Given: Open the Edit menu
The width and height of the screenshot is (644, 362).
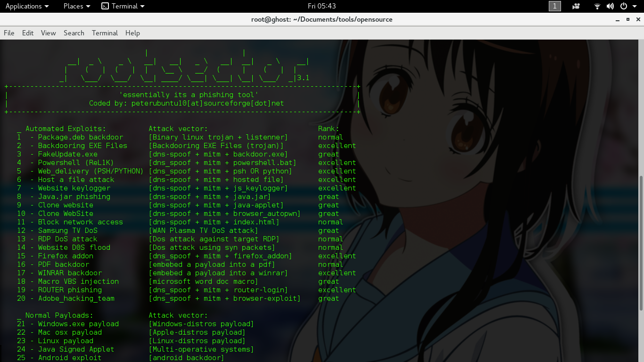Looking at the screenshot, I should (27, 33).
